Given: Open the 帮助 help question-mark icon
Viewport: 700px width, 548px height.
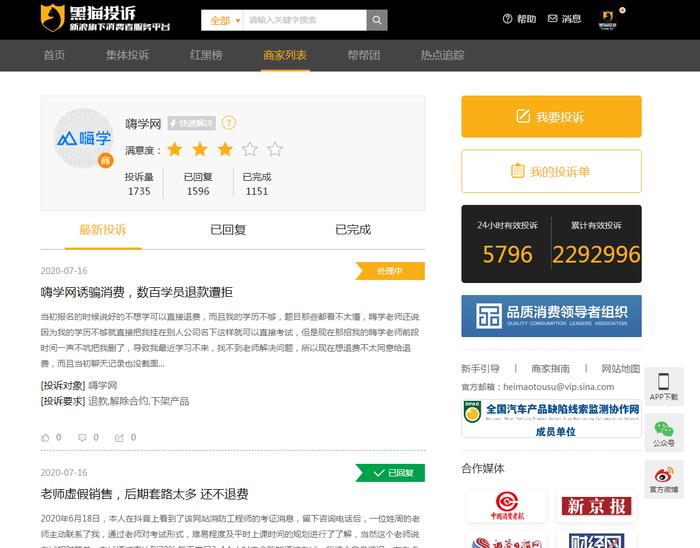Looking at the screenshot, I should (507, 19).
